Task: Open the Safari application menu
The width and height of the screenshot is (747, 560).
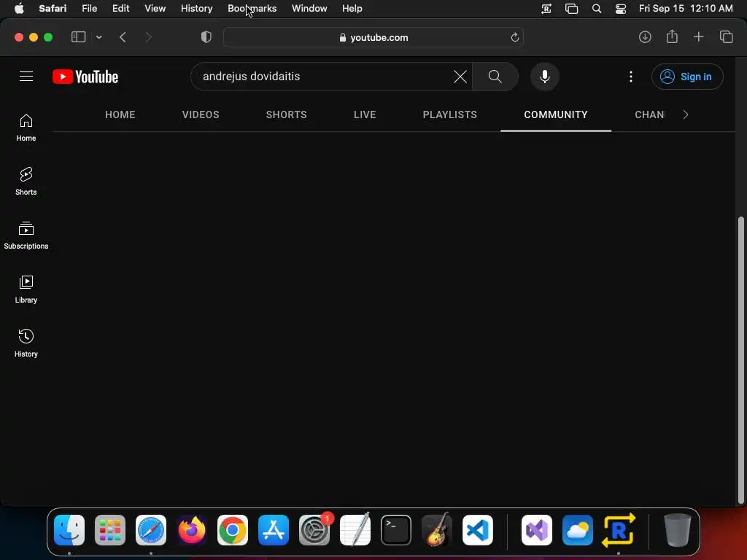Action: pyautogui.click(x=53, y=9)
